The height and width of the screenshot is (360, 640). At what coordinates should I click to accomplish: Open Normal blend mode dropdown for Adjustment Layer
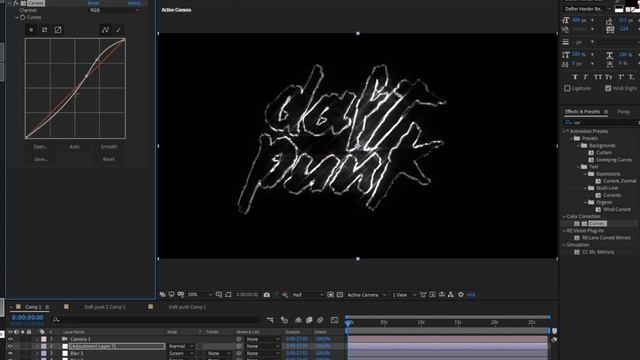[x=181, y=347]
